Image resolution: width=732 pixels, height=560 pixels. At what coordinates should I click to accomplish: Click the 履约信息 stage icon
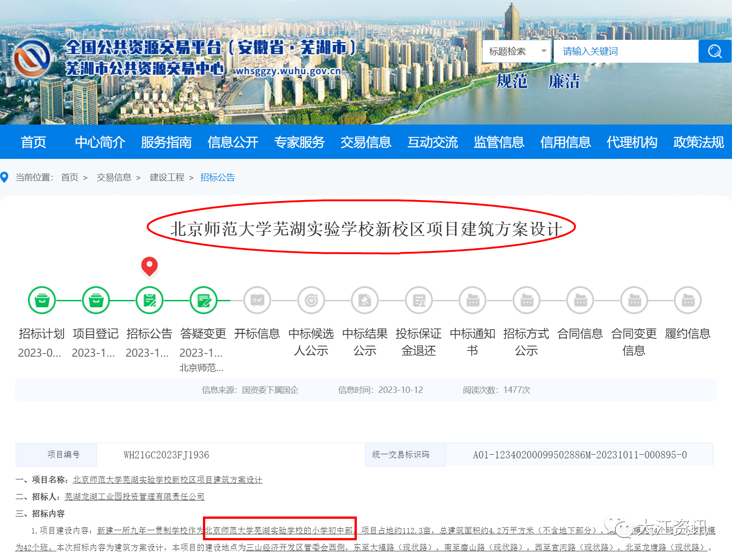pyautogui.click(x=688, y=300)
